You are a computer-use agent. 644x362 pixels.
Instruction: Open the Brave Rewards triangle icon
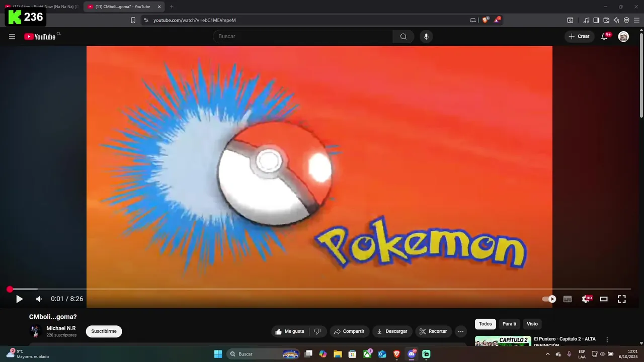(497, 20)
